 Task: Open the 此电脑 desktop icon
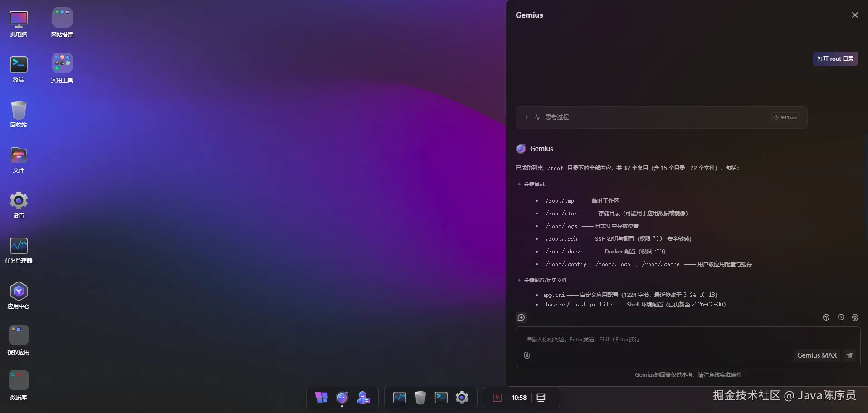click(x=19, y=24)
